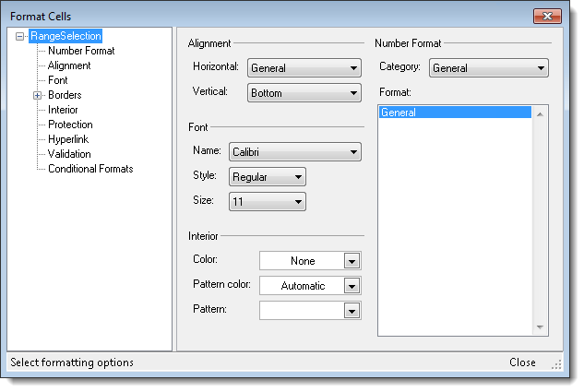Image resolution: width=584 pixels, height=392 pixels.
Task: Select the Hyperlink tree item
Action: coord(68,139)
